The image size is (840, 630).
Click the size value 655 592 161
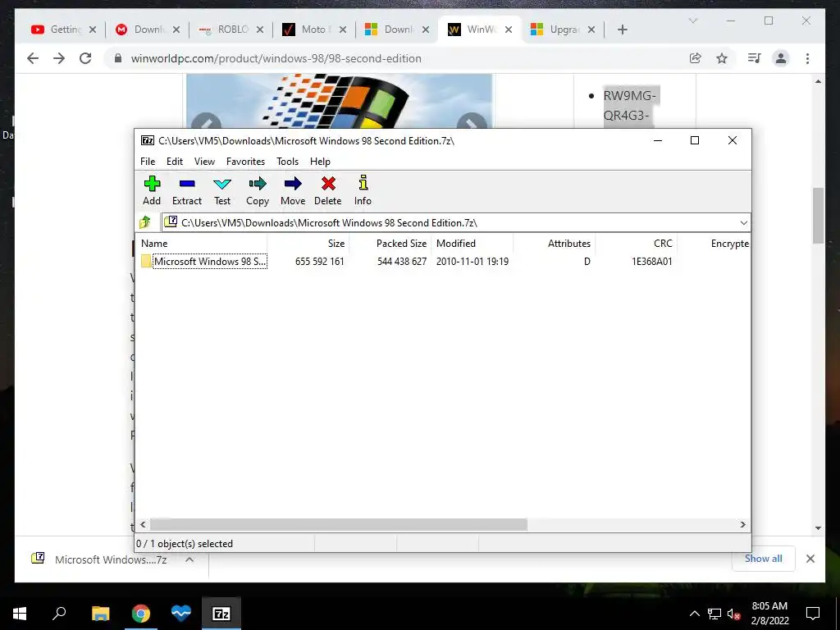tap(320, 262)
